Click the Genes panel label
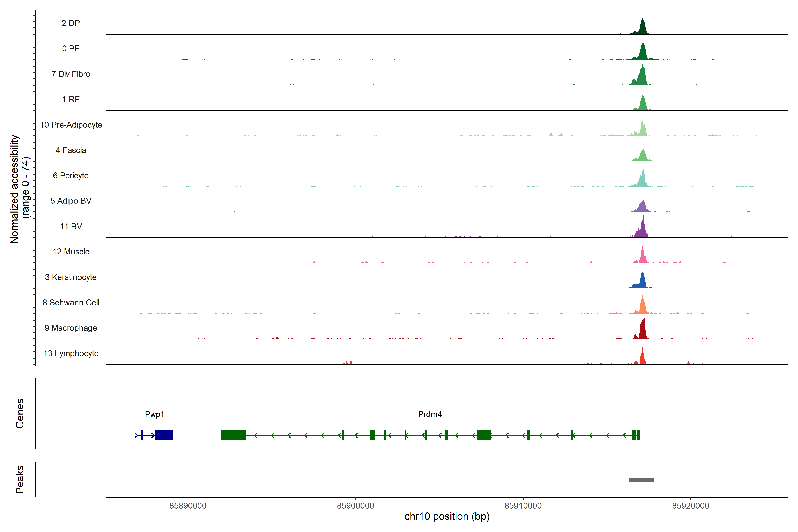 [20, 413]
